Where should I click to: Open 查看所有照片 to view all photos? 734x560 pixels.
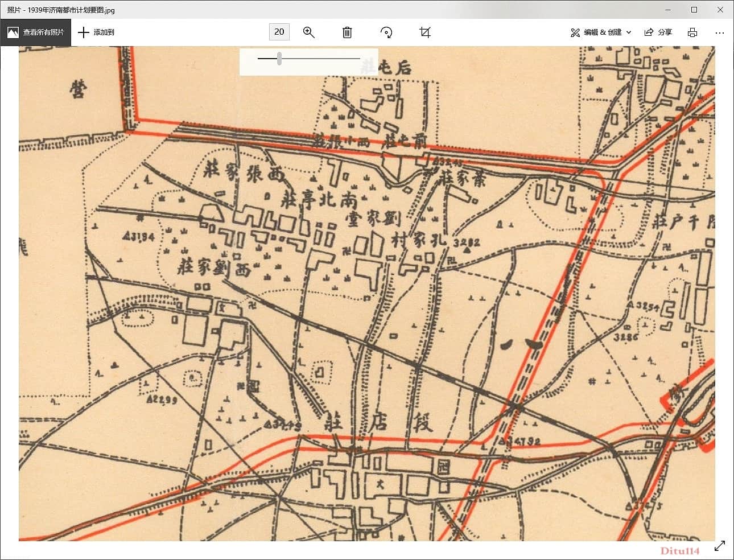point(36,32)
